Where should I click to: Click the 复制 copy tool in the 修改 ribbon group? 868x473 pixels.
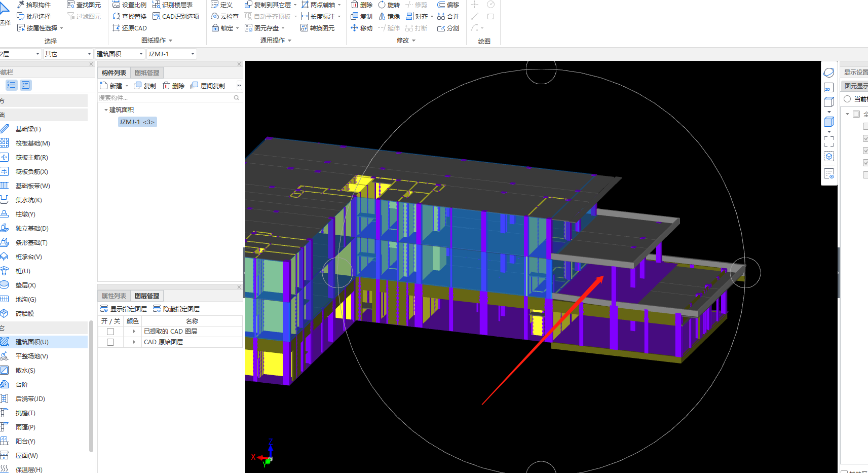(x=362, y=16)
